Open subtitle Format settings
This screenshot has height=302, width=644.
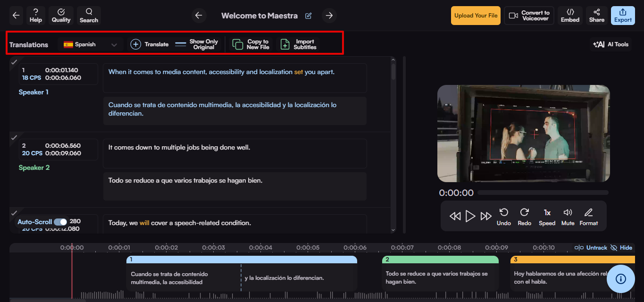click(x=588, y=216)
